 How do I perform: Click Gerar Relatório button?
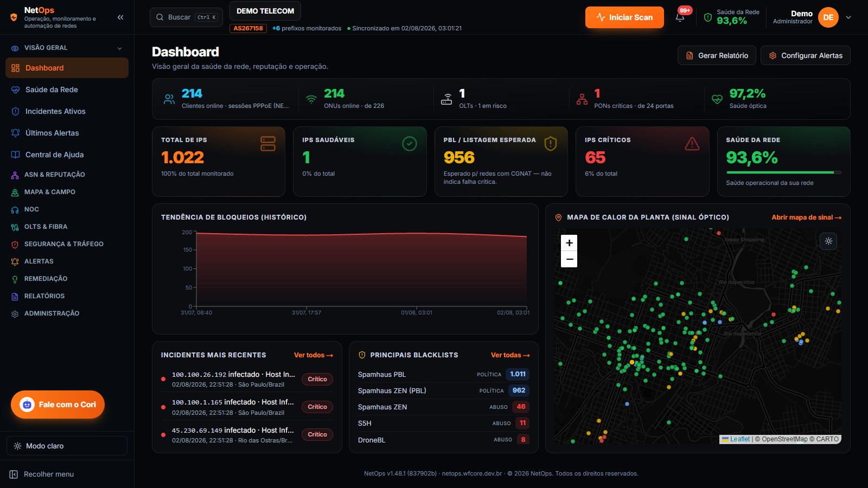717,55
